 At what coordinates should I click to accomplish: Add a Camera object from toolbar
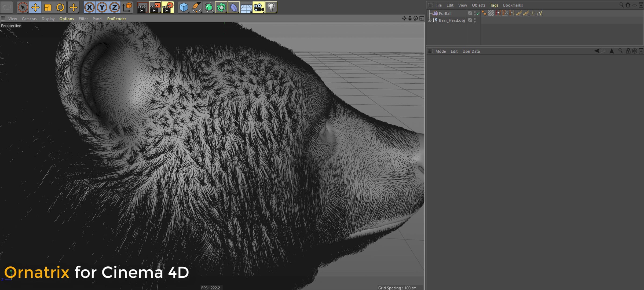coord(259,7)
